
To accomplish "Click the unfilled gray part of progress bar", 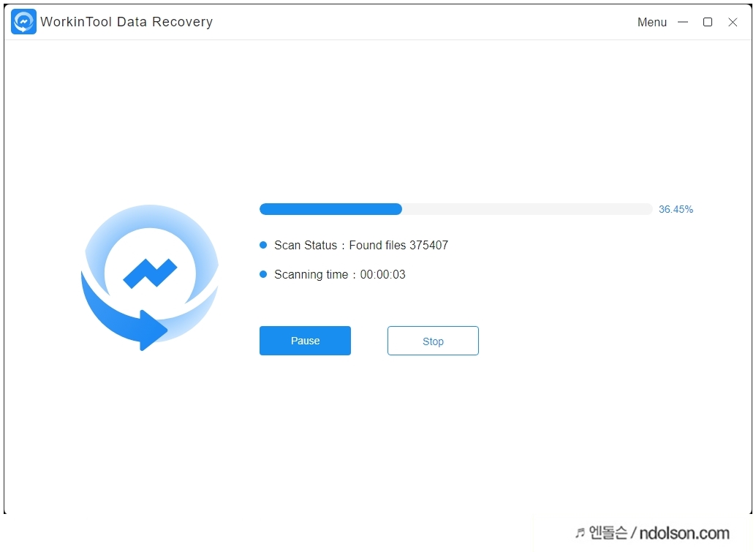I will (x=527, y=209).
